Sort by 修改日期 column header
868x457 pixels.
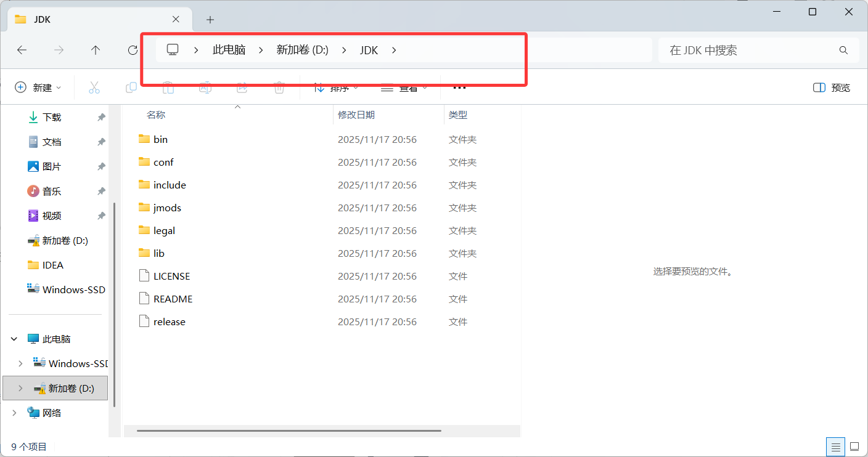[356, 115]
